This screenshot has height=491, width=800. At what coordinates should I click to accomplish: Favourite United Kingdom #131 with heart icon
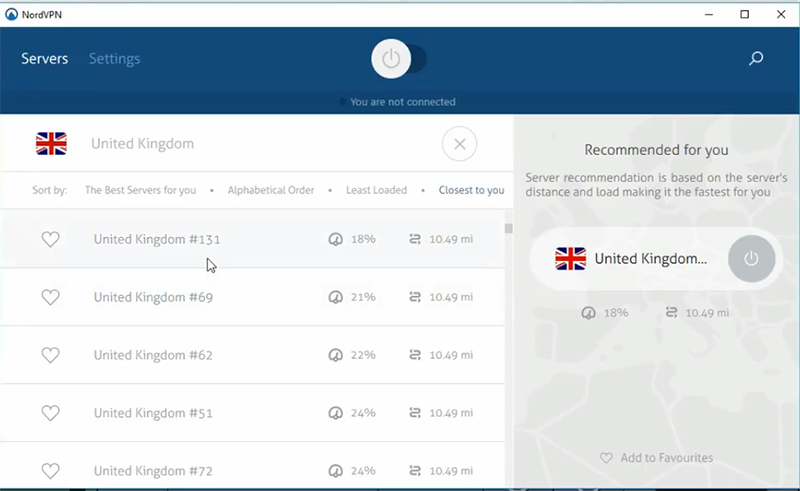pos(50,239)
